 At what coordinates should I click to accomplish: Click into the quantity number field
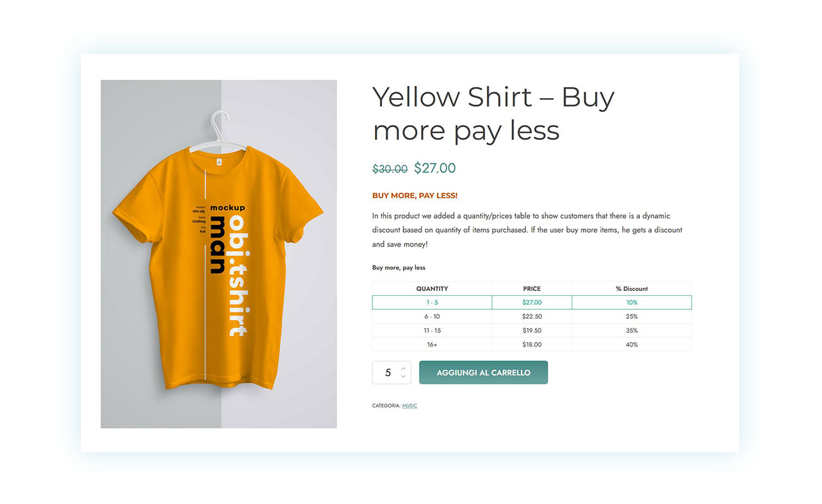(388, 372)
